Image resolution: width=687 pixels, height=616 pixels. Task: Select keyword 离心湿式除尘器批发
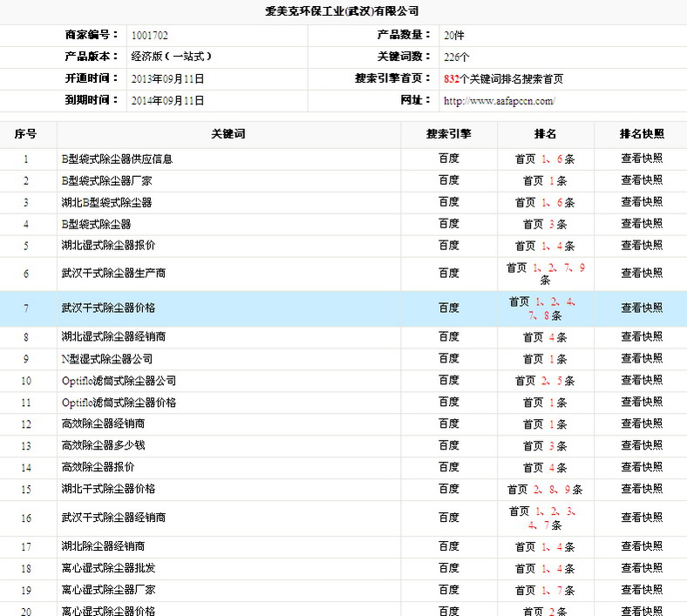pyautogui.click(x=108, y=568)
